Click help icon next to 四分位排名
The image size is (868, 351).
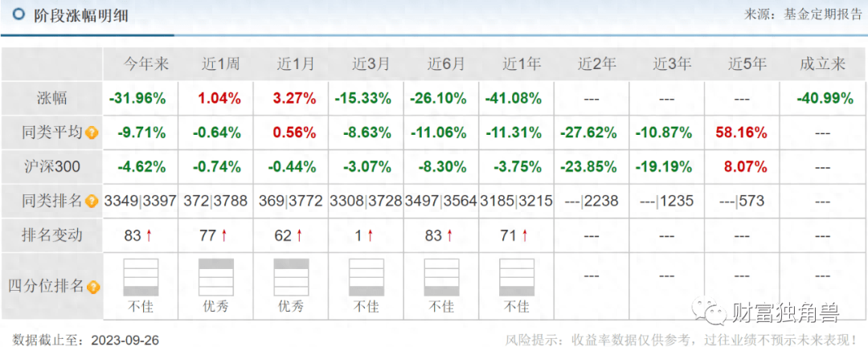click(92, 286)
